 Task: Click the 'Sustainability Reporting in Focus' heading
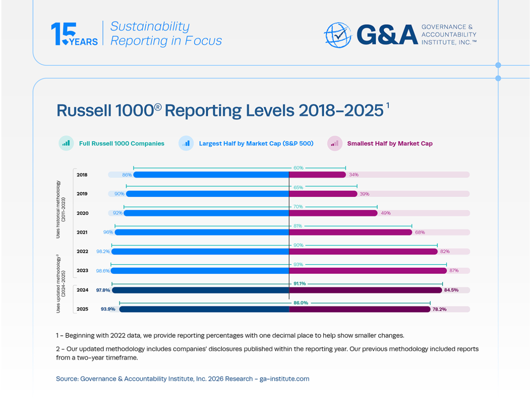click(166, 33)
